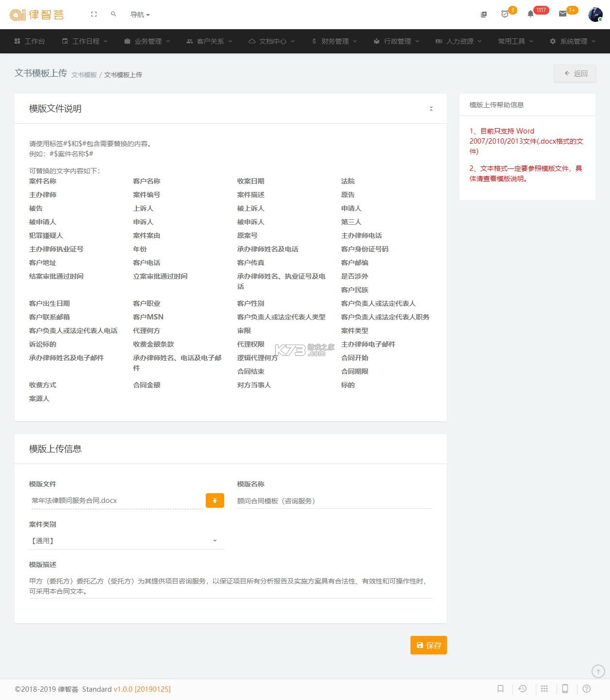Click the user avatar in top right
The width and height of the screenshot is (610, 700).
point(595,15)
